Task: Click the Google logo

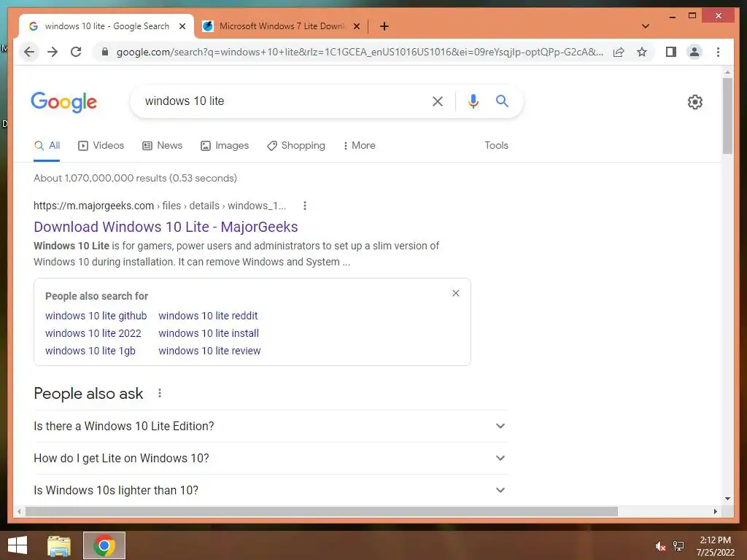Action: coord(64,102)
